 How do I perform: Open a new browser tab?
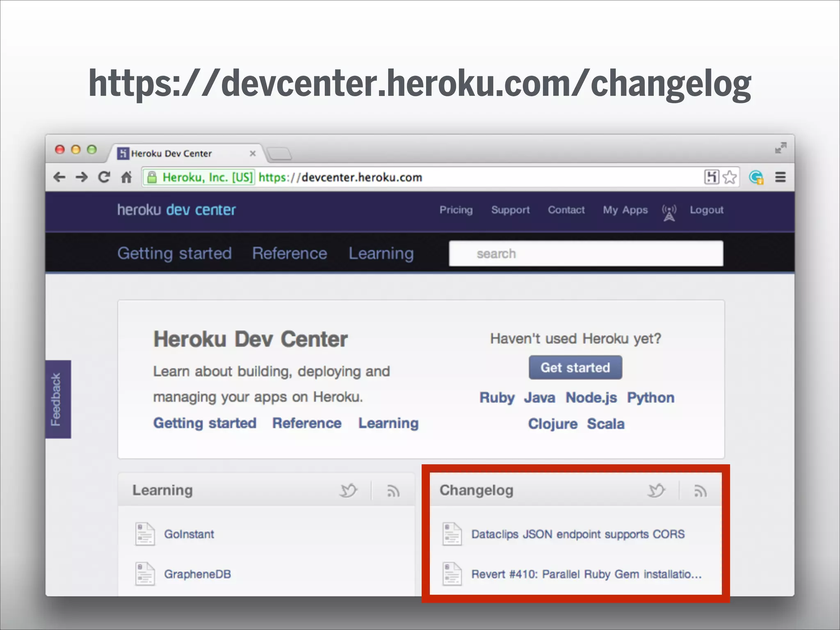[x=279, y=154]
